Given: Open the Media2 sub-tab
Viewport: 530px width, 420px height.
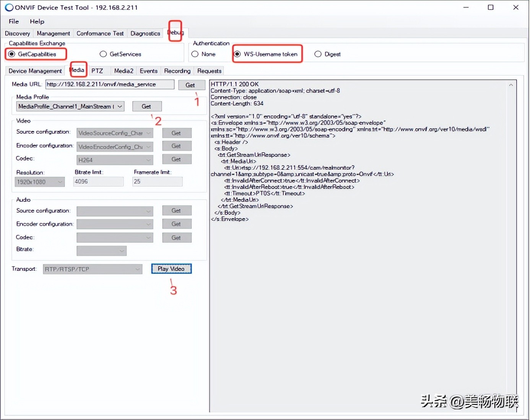Looking at the screenshot, I should point(124,71).
